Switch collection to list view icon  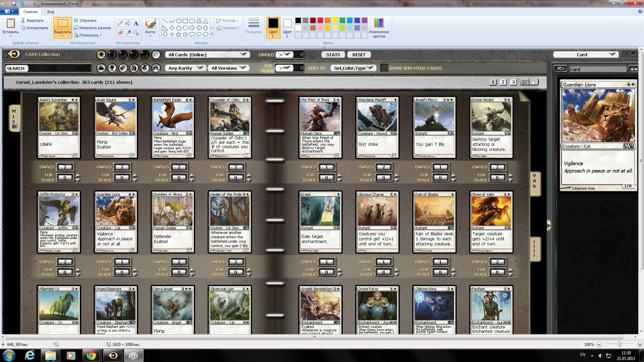click(525, 82)
